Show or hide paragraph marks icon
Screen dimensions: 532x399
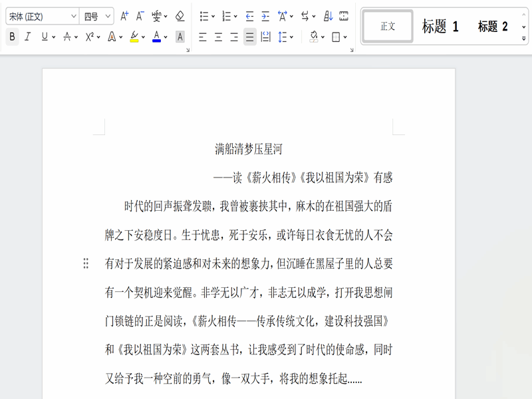344,16
